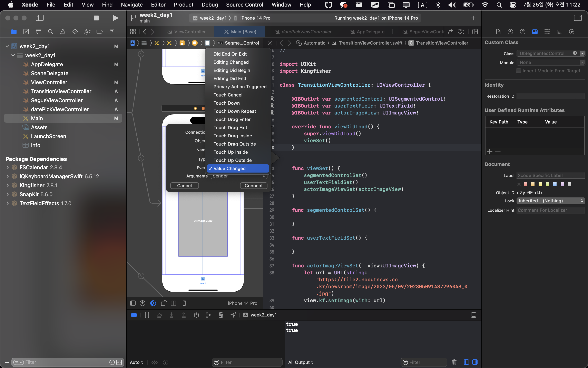Open the Project navigator folder icon

[x=14, y=32]
